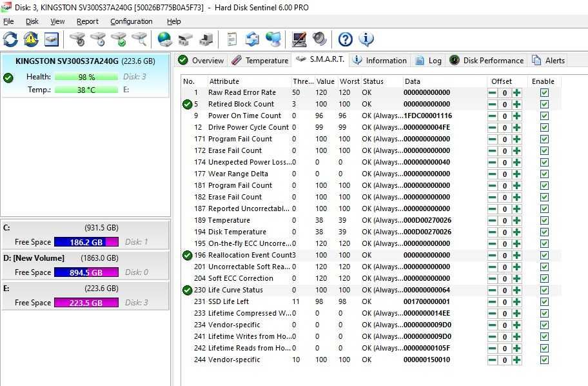
Task: Uncheck Enable box for Raw Read Error Rate
Action: (545, 93)
